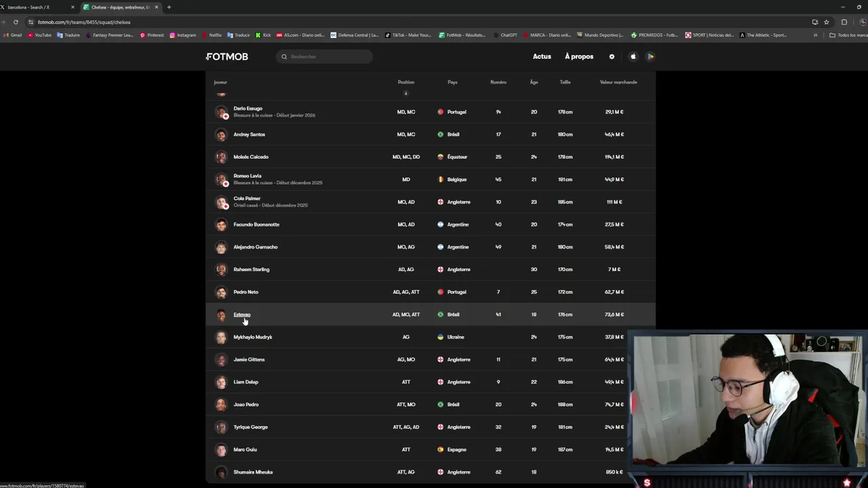The image size is (868, 488).
Task: Click Moisés Caicedo's 114,1 M € value
Action: click(614, 157)
